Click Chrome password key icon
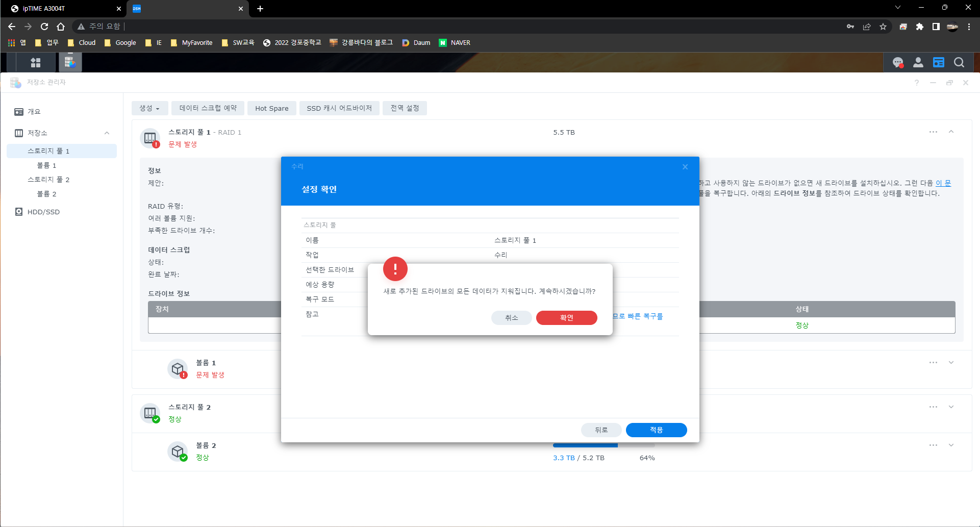The width and height of the screenshot is (980, 527). (850, 27)
